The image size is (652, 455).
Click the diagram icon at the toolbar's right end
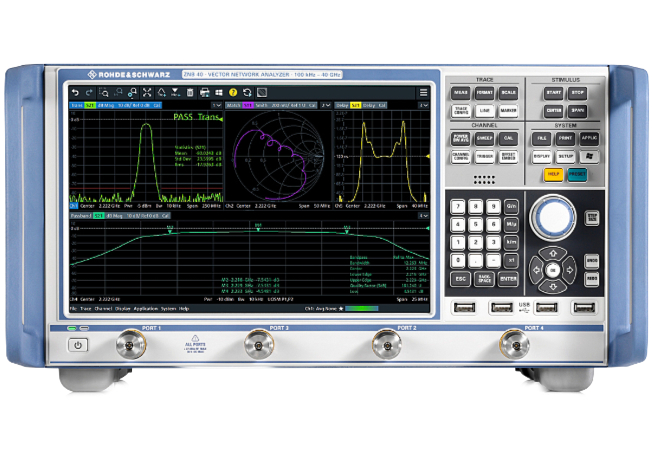pyautogui.click(x=262, y=92)
